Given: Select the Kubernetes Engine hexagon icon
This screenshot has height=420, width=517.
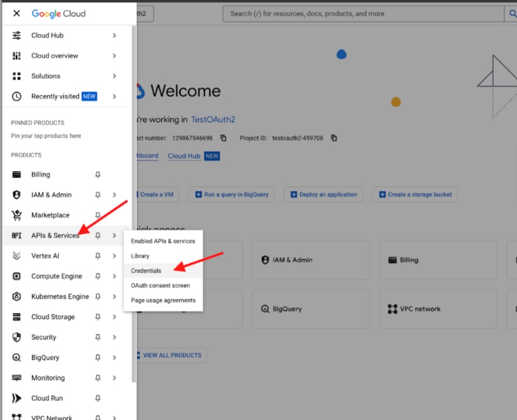Looking at the screenshot, I should coord(16,296).
